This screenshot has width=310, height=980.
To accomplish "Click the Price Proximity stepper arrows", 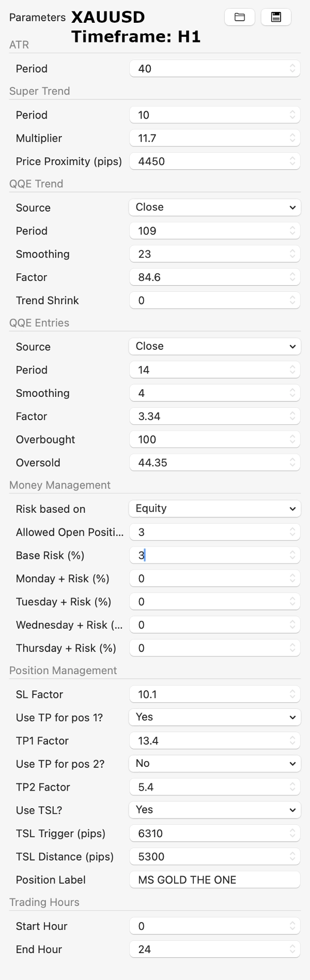I will 292,161.
